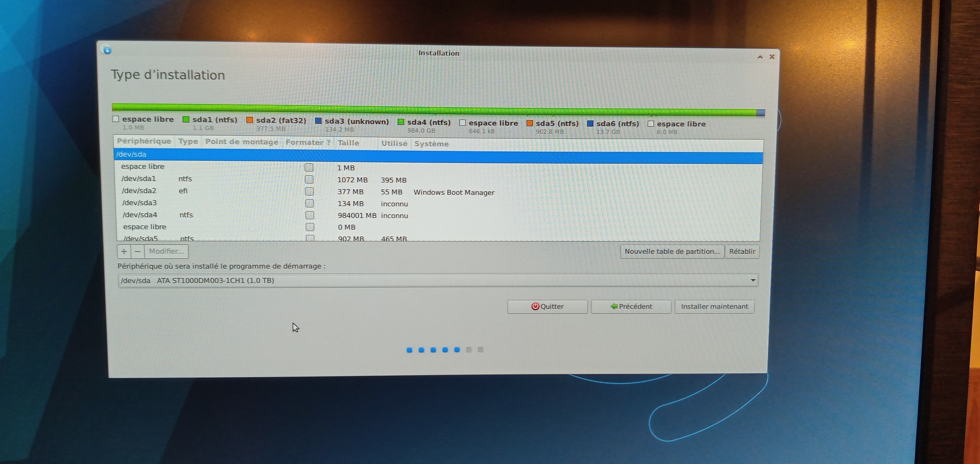Toggle the format checkbox for /dev/sda4
The width and height of the screenshot is (980, 464).
pos(310,215)
